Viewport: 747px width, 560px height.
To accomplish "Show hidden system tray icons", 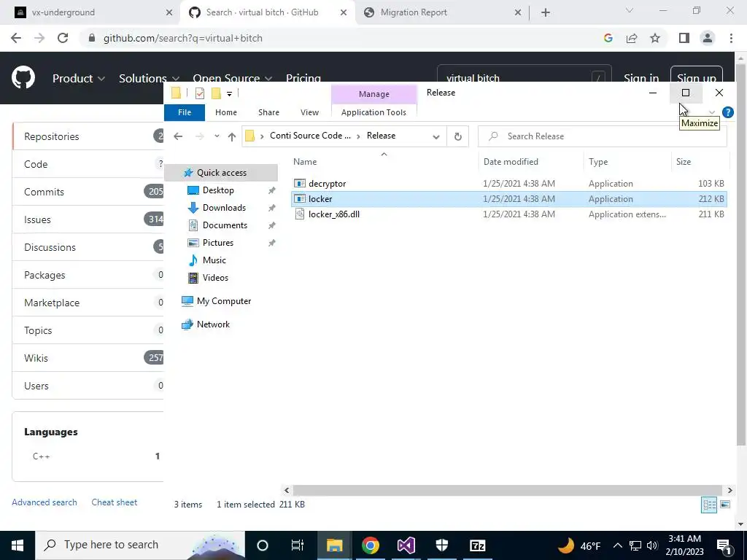I will click(x=617, y=545).
